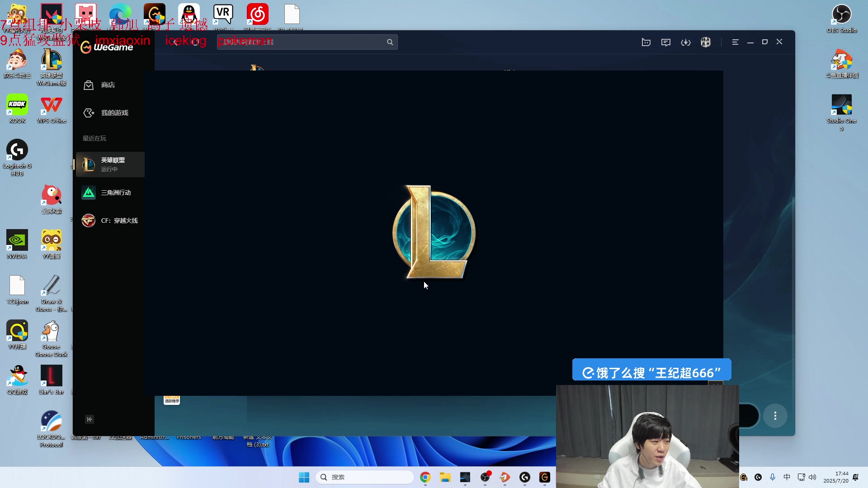Open the WeGame assistant robot icon

(646, 42)
